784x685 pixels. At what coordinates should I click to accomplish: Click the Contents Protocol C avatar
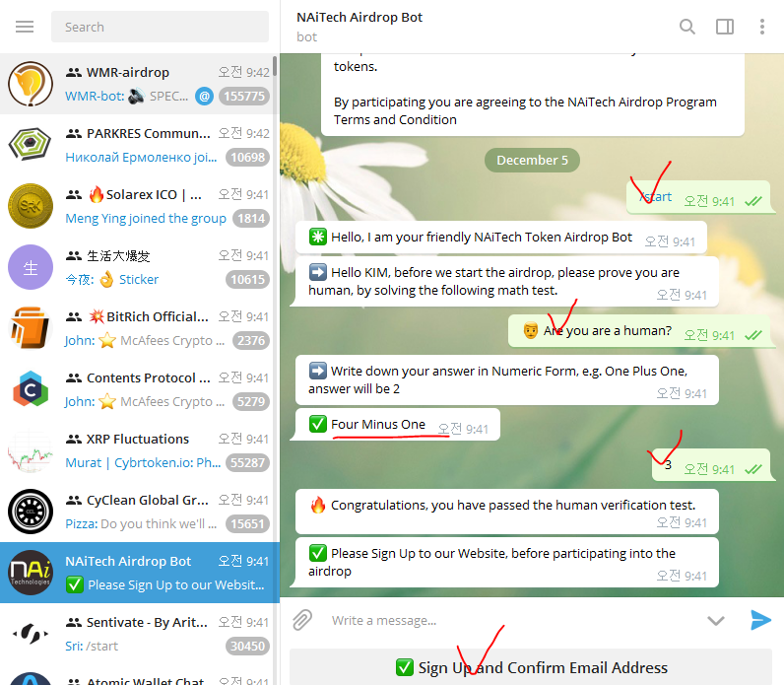pos(31,388)
